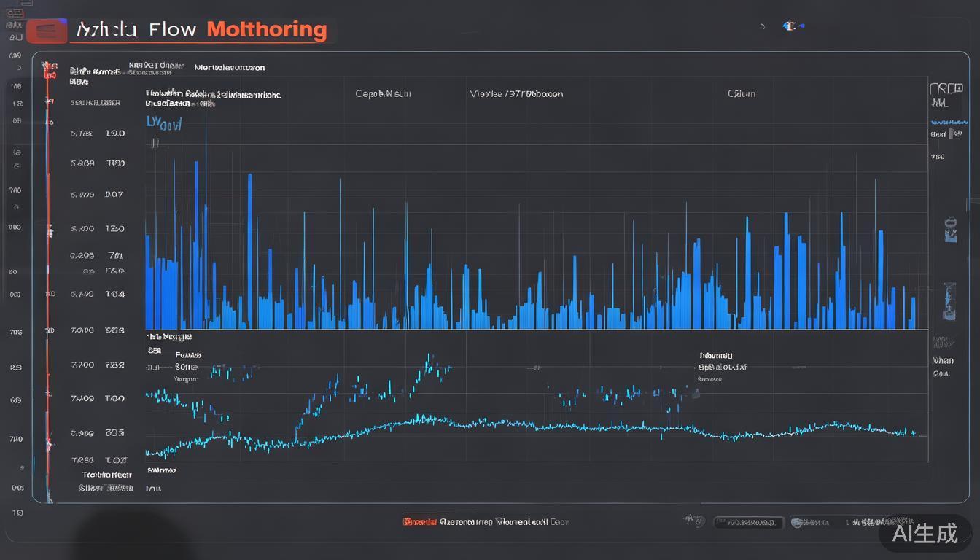
Task: Click the peak of the upper cyan line chart
Action: (x=429, y=357)
